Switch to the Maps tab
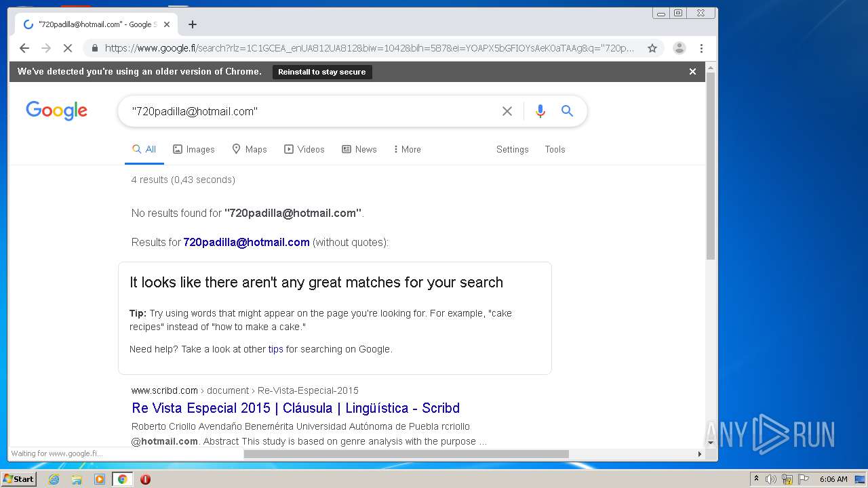Screen dimensions: 868x488 point(250,149)
